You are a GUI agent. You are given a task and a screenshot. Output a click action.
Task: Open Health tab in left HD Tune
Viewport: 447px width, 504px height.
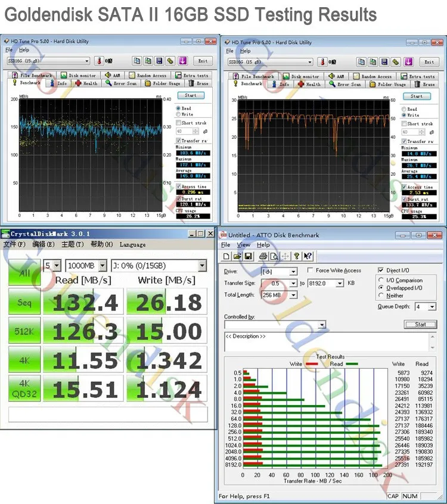pyautogui.click(x=86, y=83)
